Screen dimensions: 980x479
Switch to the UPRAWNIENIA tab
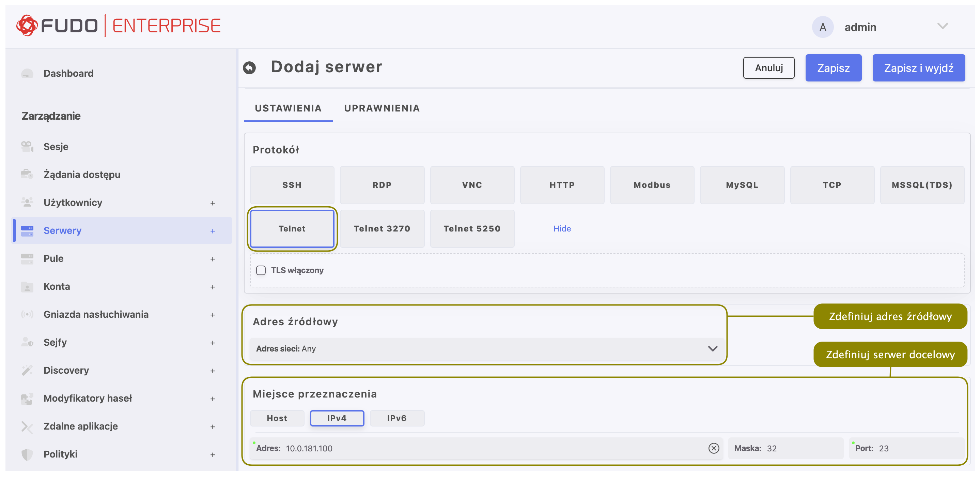point(382,108)
